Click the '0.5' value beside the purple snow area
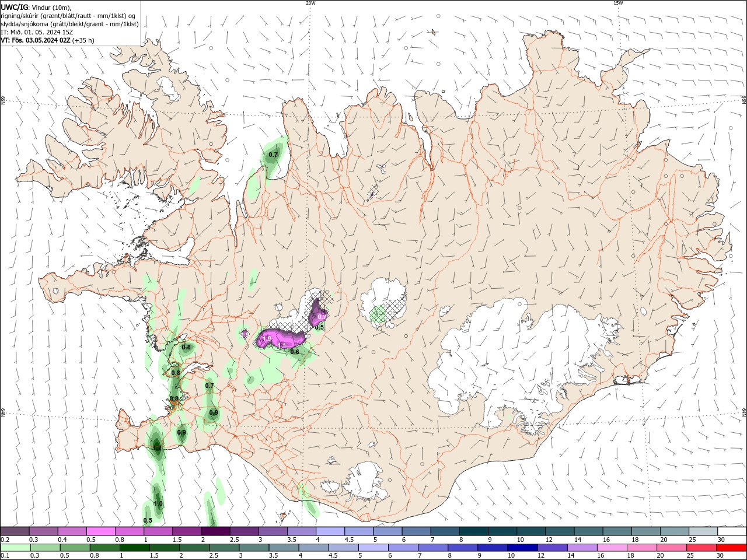Image resolution: width=747 pixels, height=560 pixels. pyautogui.click(x=319, y=327)
